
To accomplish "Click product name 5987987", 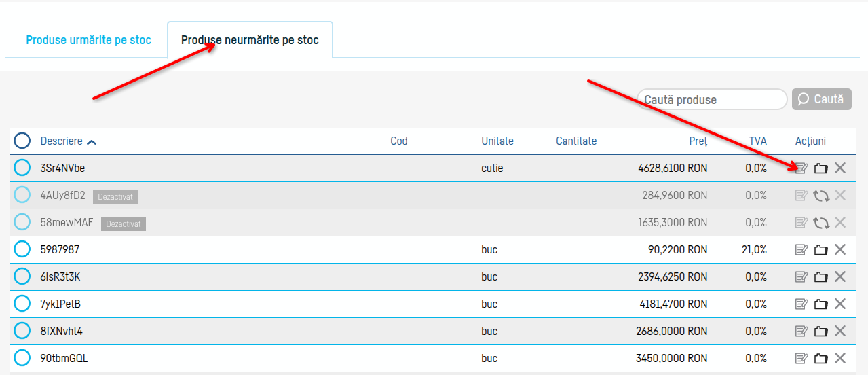I will 60,249.
